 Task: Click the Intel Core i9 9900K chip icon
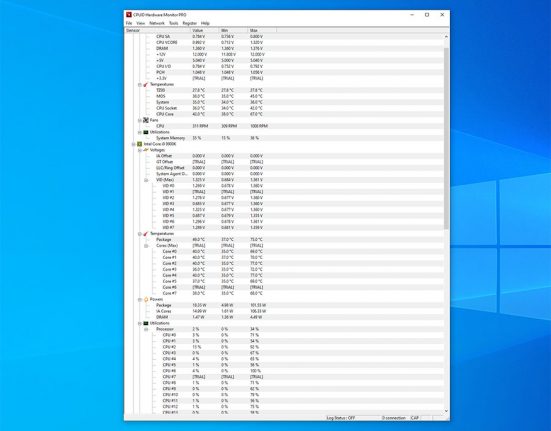(140, 144)
